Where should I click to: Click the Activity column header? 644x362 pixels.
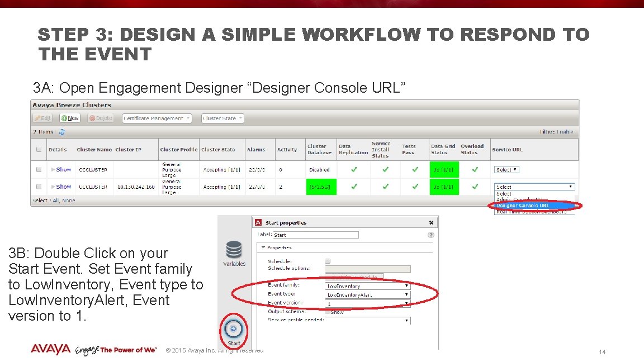click(x=287, y=149)
